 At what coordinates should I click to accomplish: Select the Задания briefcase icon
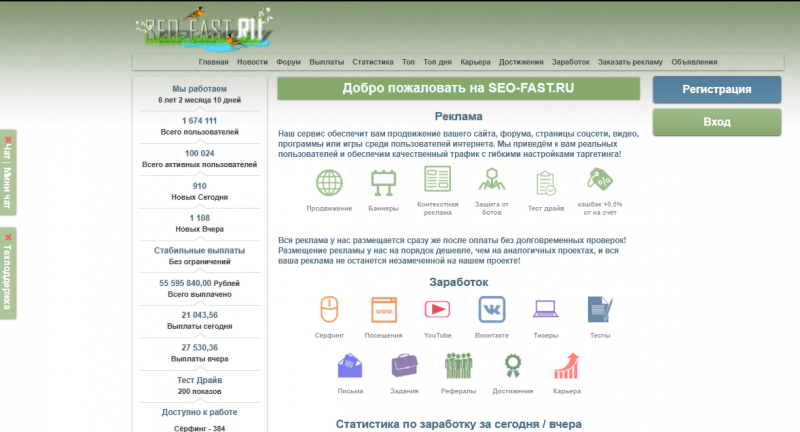click(405, 365)
